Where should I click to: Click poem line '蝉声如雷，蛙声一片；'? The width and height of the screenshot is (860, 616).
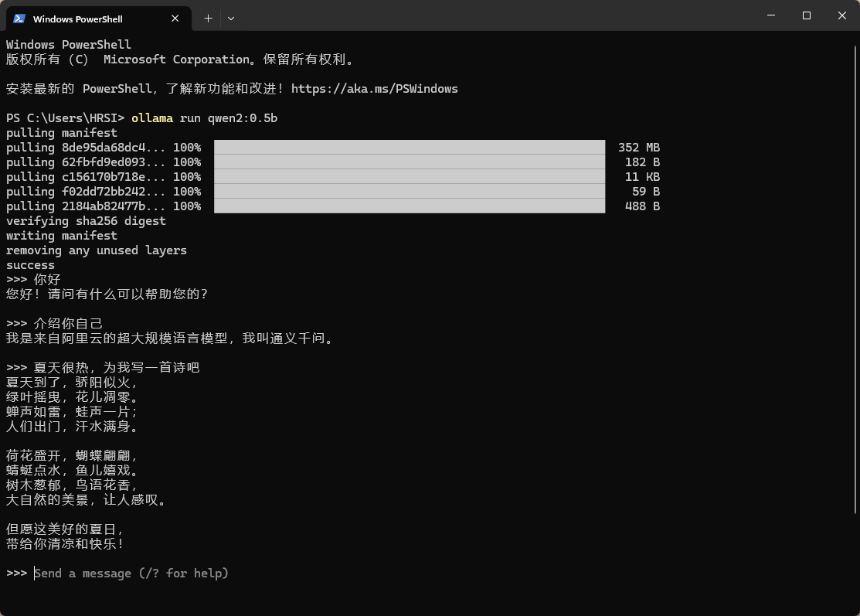click(71, 411)
